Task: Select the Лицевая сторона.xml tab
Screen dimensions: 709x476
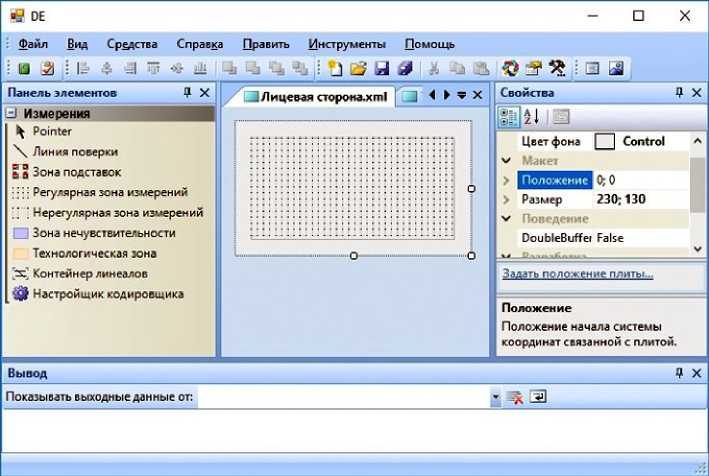Action: pos(315,96)
